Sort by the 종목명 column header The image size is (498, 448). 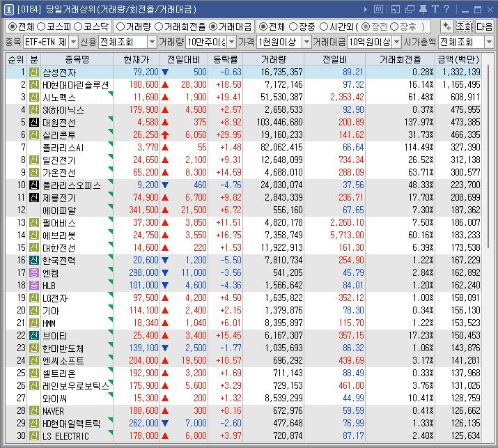[77, 59]
